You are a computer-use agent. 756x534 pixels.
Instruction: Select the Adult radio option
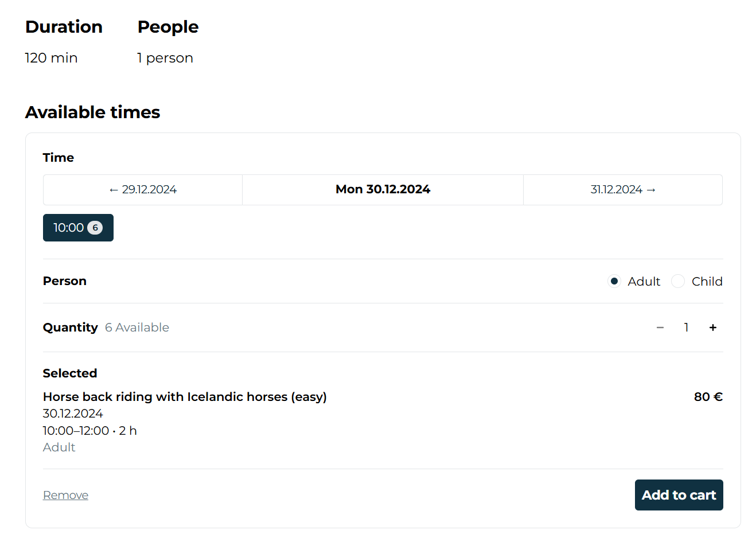(614, 281)
